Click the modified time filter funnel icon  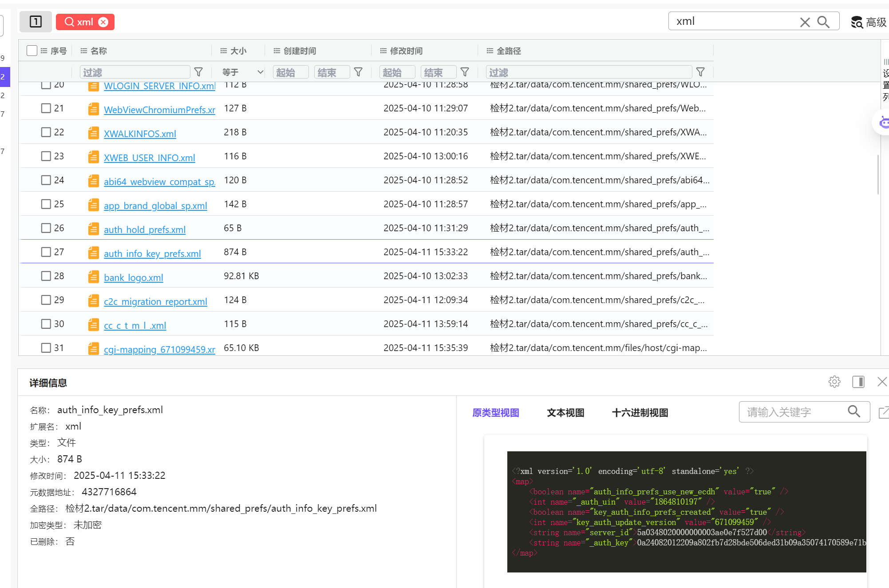tap(465, 72)
